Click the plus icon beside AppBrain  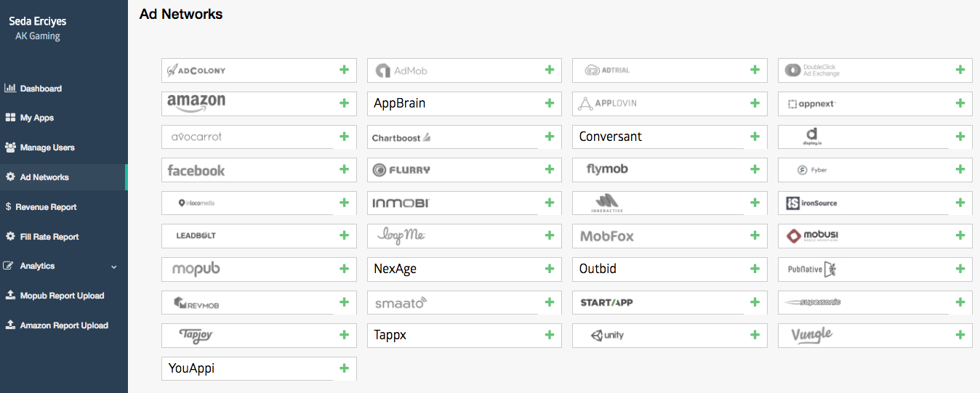coord(550,103)
